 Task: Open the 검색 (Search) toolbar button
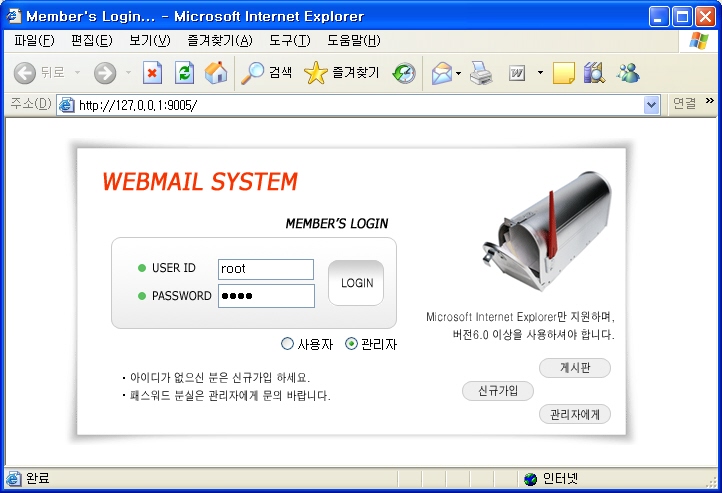[267, 73]
